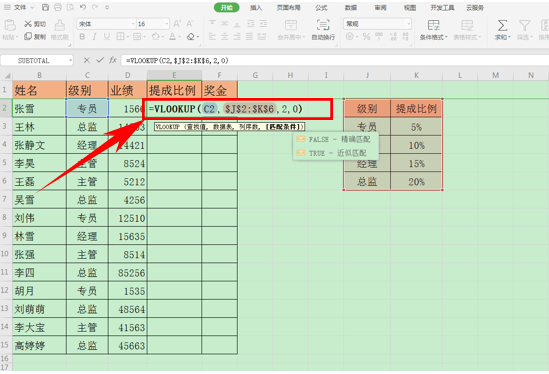The image size is (549, 374).
Task: Click the Wrap Text (自动换行) button
Action: pyautogui.click(x=323, y=30)
